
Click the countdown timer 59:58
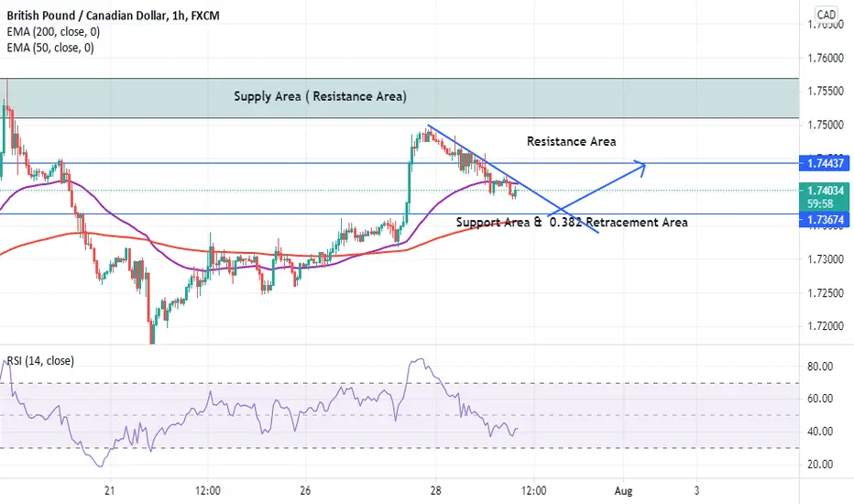[820, 203]
